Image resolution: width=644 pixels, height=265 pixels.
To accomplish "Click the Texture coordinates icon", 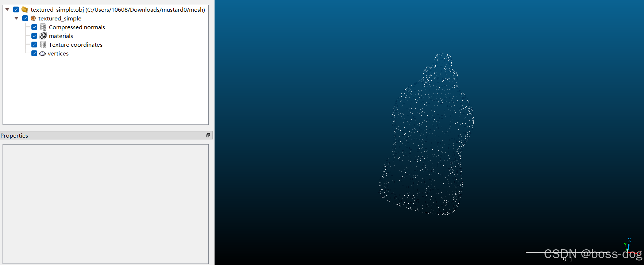I will [43, 45].
